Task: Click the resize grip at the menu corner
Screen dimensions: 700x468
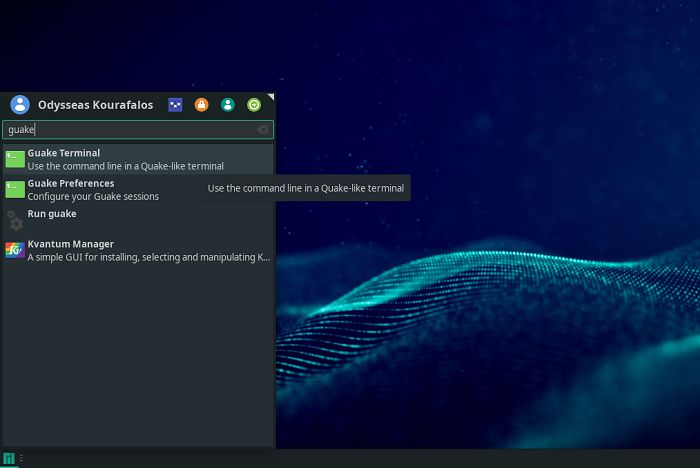Action: pyautogui.click(x=271, y=97)
